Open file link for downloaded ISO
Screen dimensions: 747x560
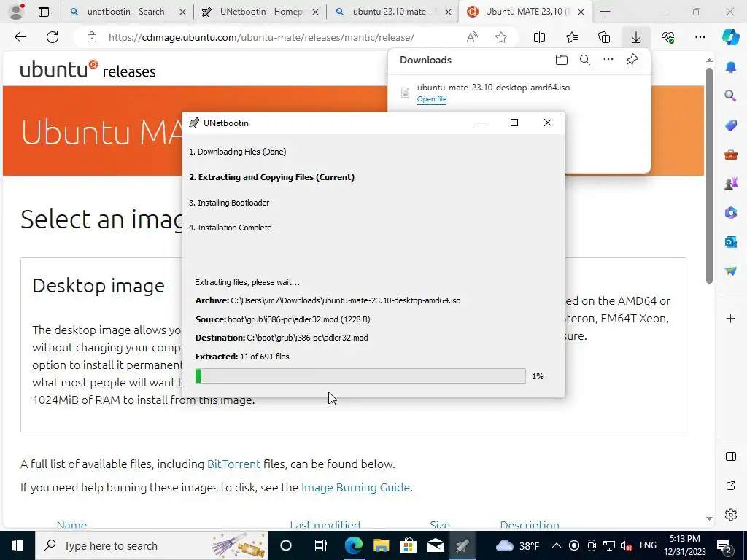click(432, 99)
